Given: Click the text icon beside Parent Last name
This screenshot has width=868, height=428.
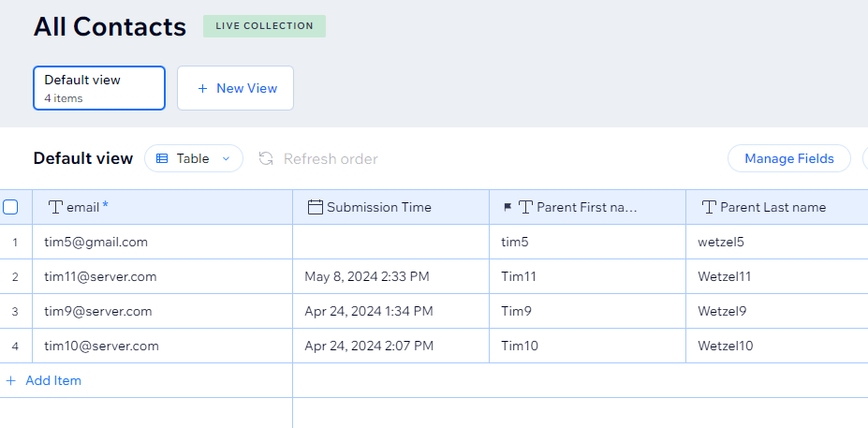Looking at the screenshot, I should click(709, 207).
